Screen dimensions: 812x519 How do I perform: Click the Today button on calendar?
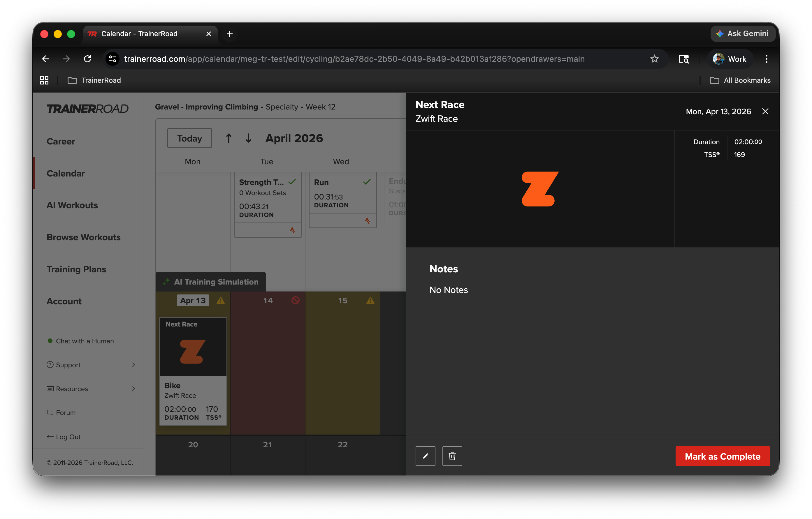pyautogui.click(x=189, y=138)
